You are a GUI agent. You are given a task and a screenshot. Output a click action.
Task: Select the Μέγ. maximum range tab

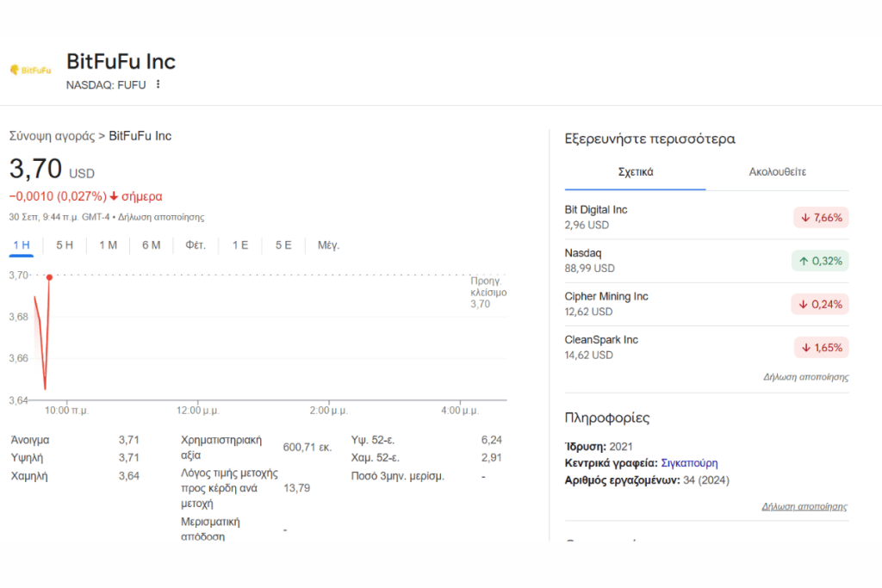328,245
